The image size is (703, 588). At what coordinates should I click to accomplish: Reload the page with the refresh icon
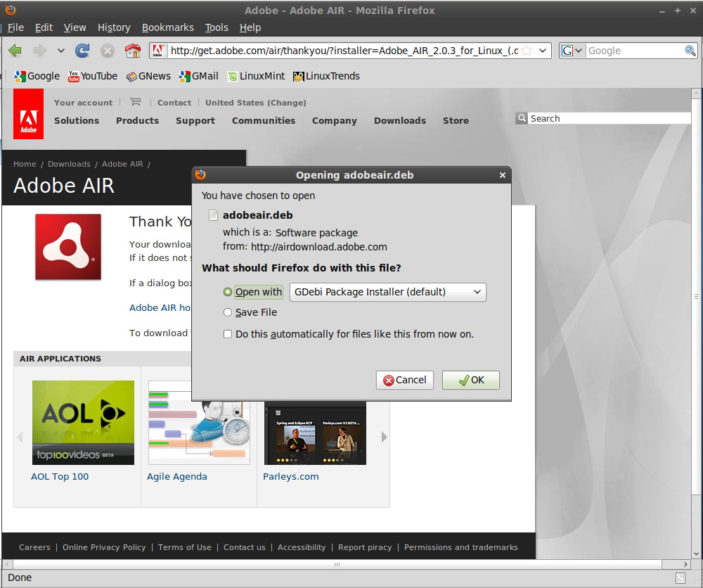pos(82,51)
